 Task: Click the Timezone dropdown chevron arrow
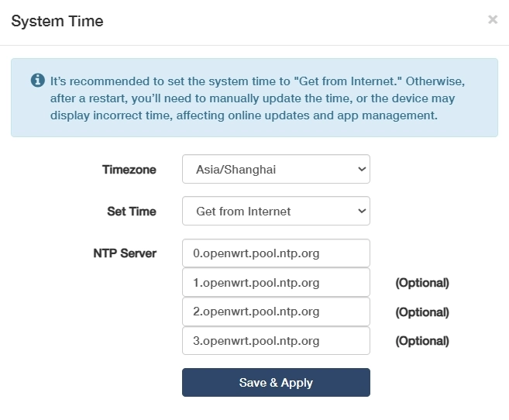[x=362, y=169]
